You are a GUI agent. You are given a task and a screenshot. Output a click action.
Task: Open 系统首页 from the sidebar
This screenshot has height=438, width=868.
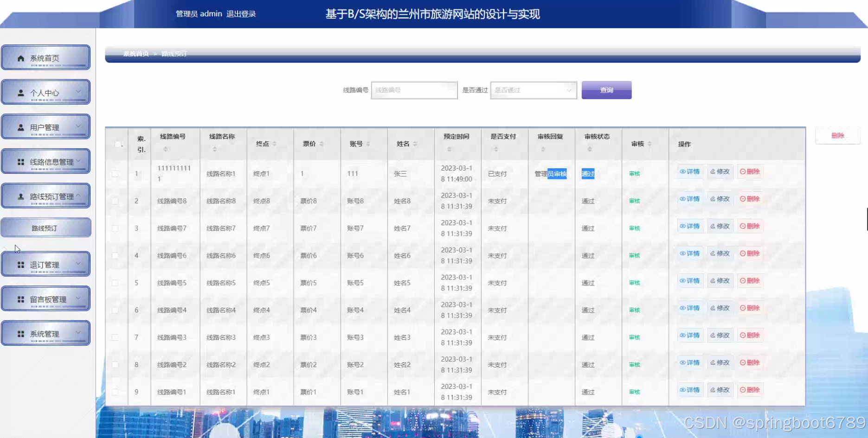(45, 58)
